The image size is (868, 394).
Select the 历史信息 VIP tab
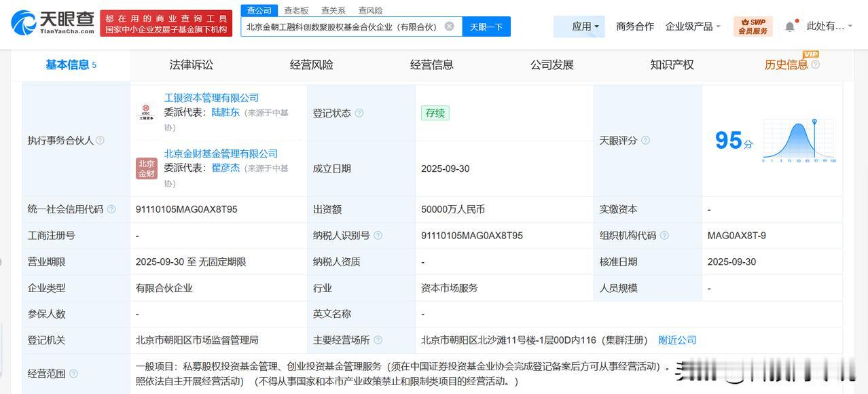tap(786, 65)
